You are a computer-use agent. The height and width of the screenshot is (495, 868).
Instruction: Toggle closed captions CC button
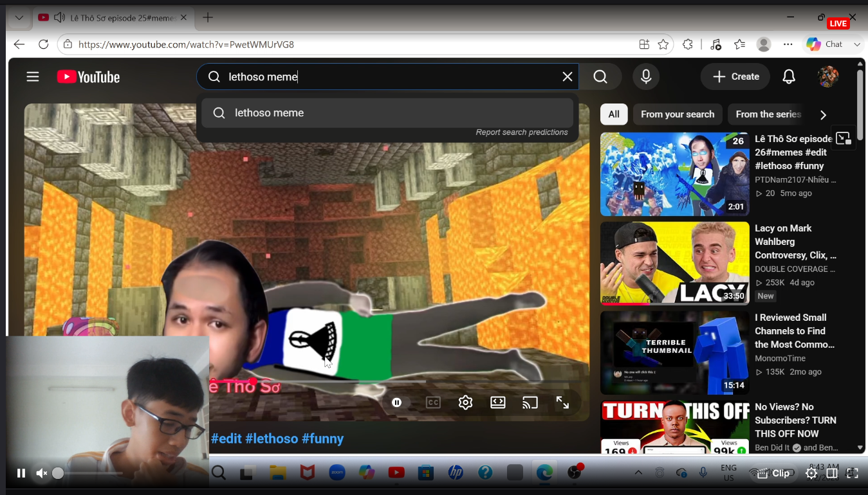(433, 402)
